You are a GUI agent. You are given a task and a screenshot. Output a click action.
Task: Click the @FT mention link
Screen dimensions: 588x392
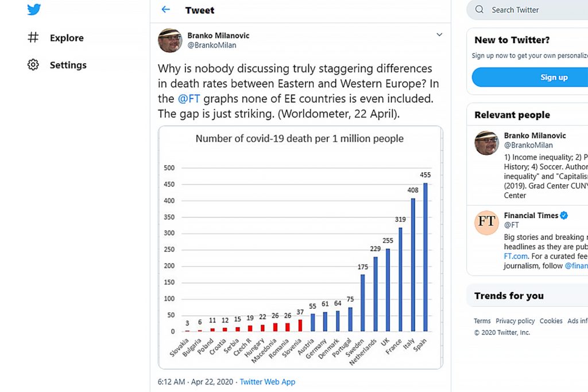pyautogui.click(x=189, y=99)
